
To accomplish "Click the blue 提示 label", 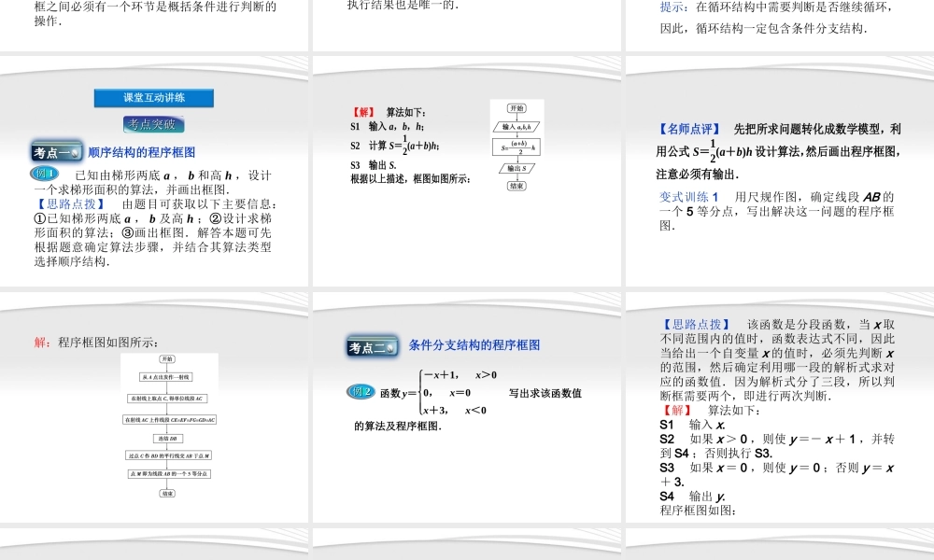I will (674, 7).
